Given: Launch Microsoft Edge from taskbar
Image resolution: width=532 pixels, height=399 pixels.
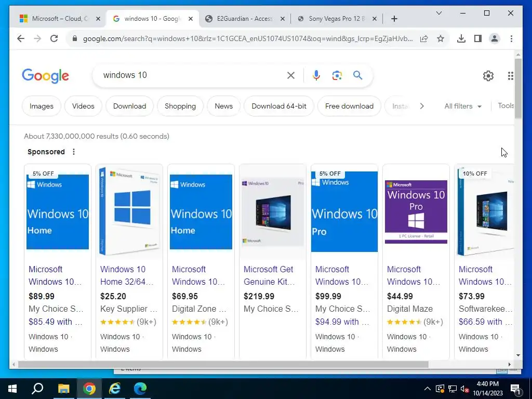Looking at the screenshot, I should 140,389.
